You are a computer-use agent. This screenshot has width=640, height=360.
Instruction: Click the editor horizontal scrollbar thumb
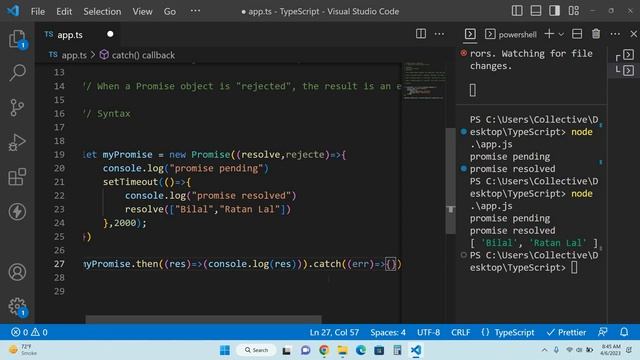[203, 319]
